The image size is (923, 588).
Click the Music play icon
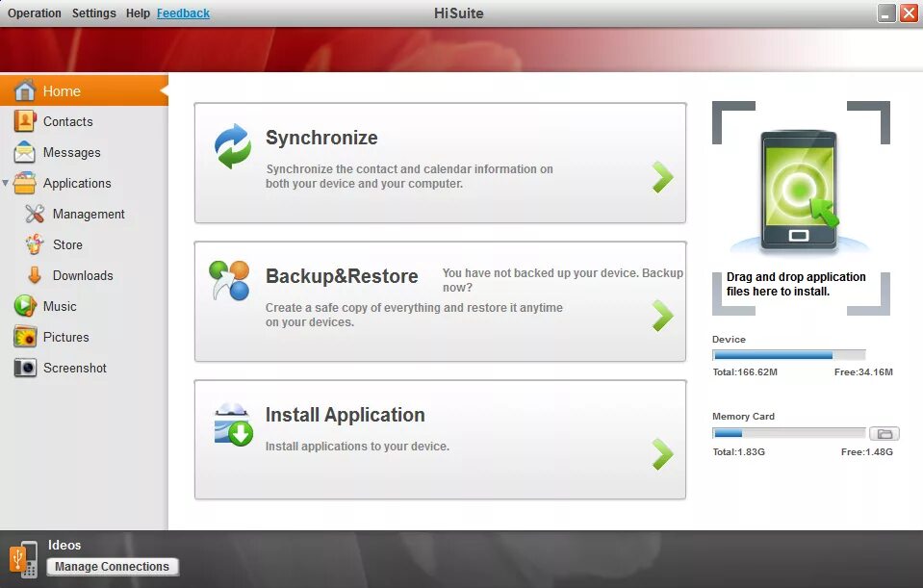tap(25, 306)
